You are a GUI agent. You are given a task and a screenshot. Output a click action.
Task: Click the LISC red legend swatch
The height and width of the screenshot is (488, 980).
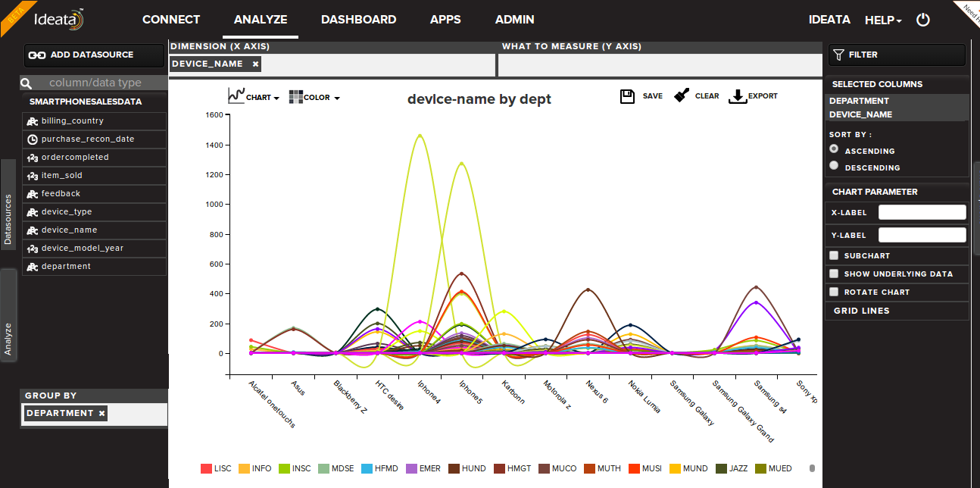pos(206,468)
